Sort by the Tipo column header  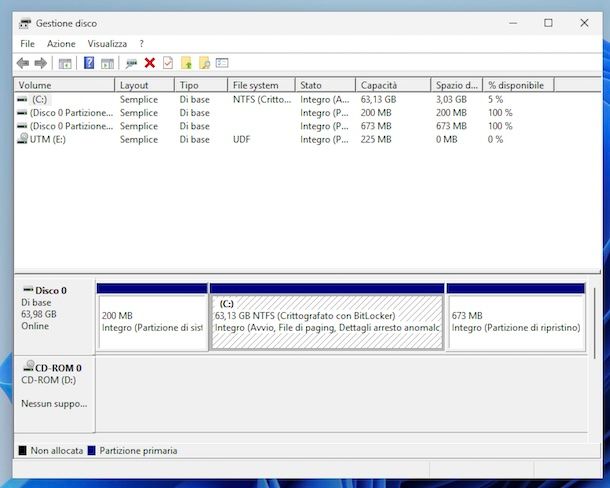[x=201, y=85]
